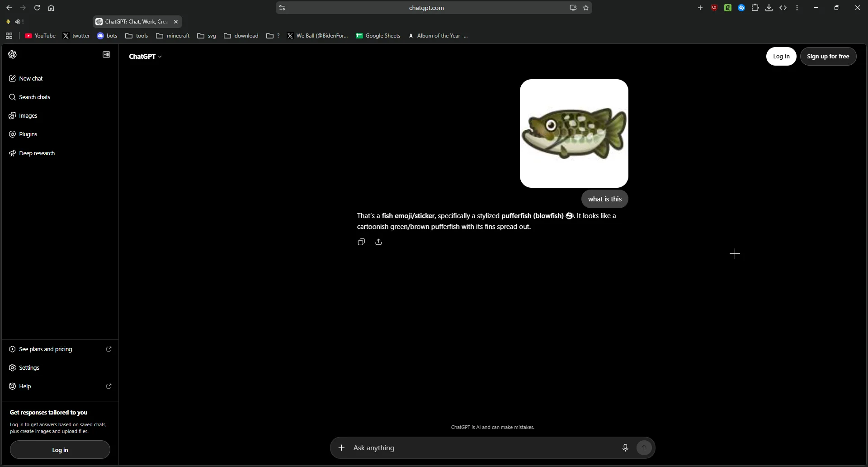The height and width of the screenshot is (467, 868).
Task: Open the YouTube bookmark
Action: click(40, 36)
